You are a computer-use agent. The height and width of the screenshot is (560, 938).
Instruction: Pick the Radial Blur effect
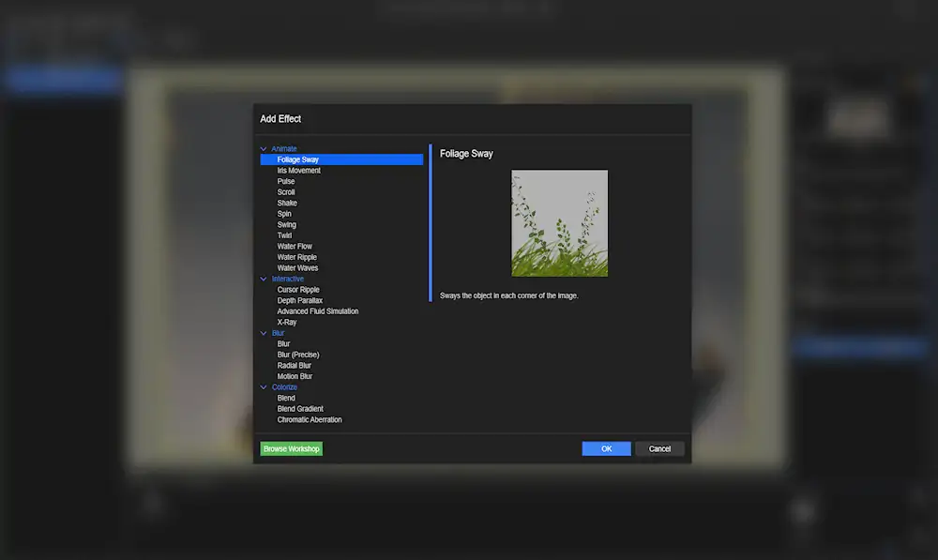pyautogui.click(x=294, y=366)
